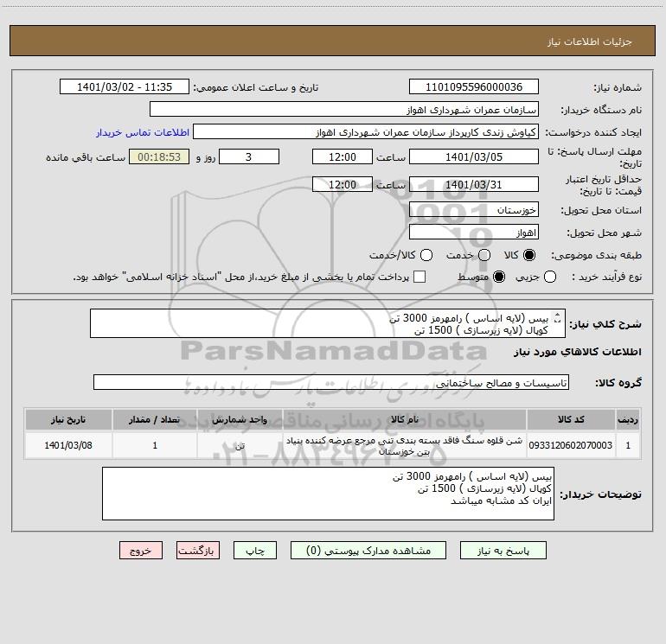Click the ایجاد کننده درخواست field
Screen dimensions: 666x644
366,132
